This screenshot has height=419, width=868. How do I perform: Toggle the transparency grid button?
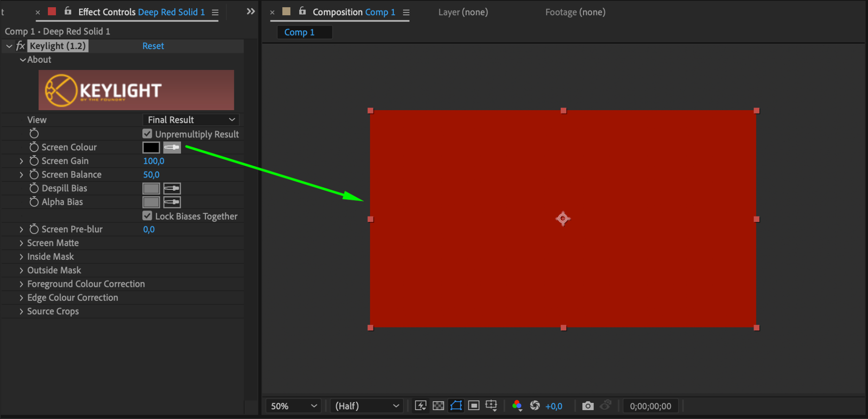[x=438, y=406]
